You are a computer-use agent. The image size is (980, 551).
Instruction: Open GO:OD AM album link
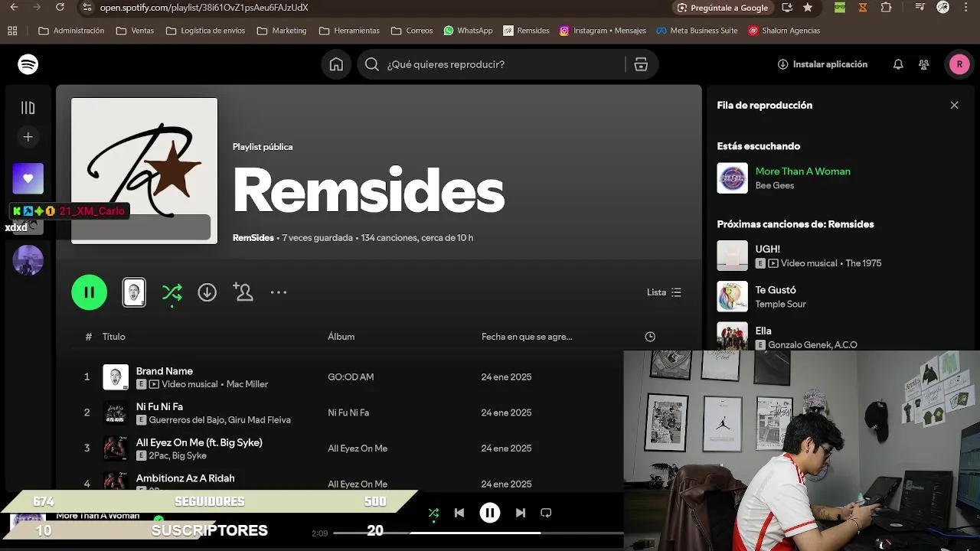(351, 377)
